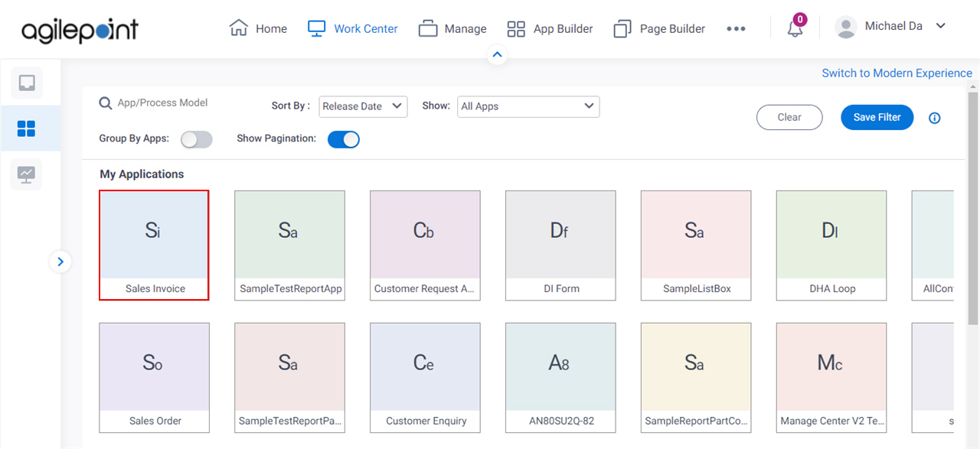Image resolution: width=980 pixels, height=449 pixels.
Task: Click the vertical scrollbar
Action: click(x=973, y=207)
